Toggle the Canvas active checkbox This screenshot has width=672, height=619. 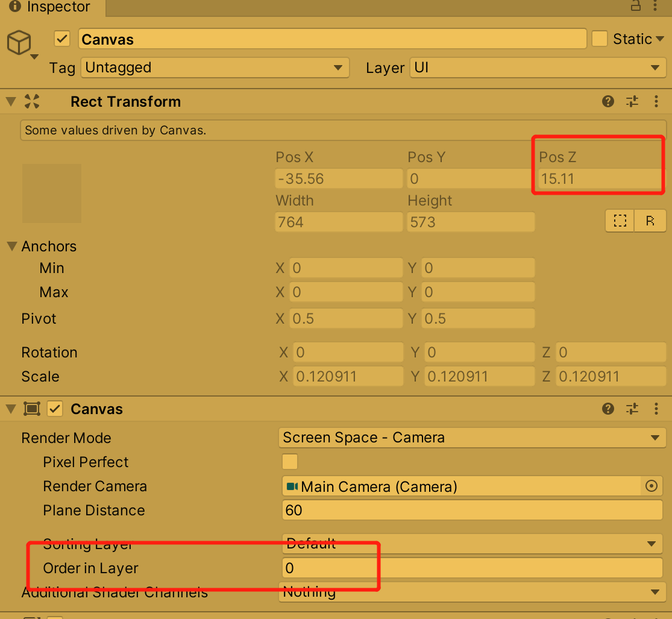(55, 409)
